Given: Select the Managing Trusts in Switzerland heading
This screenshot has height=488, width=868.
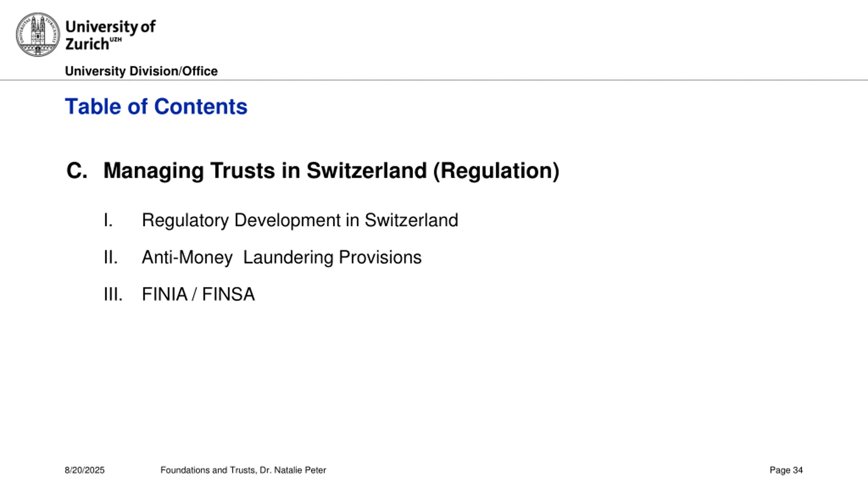Looking at the screenshot, I should (331, 170).
